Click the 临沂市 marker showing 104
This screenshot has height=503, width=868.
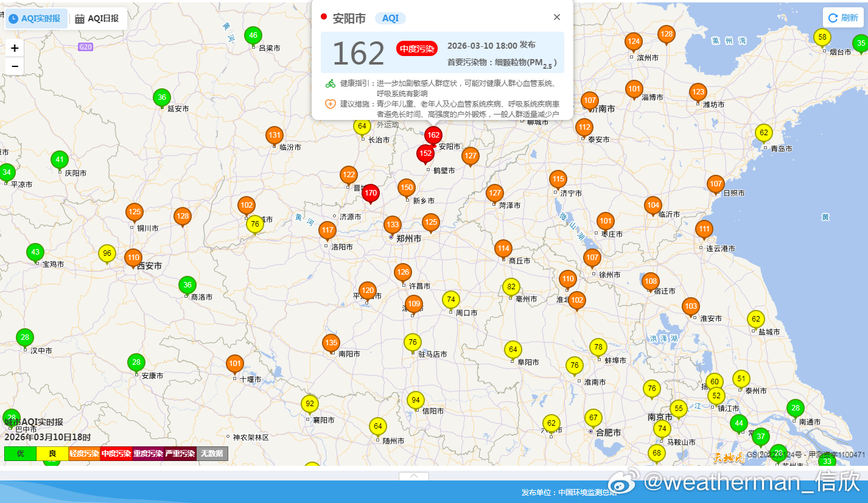point(653,206)
